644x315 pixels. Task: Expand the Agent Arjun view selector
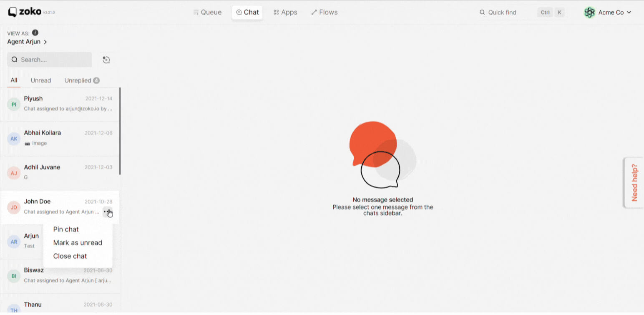(27, 42)
